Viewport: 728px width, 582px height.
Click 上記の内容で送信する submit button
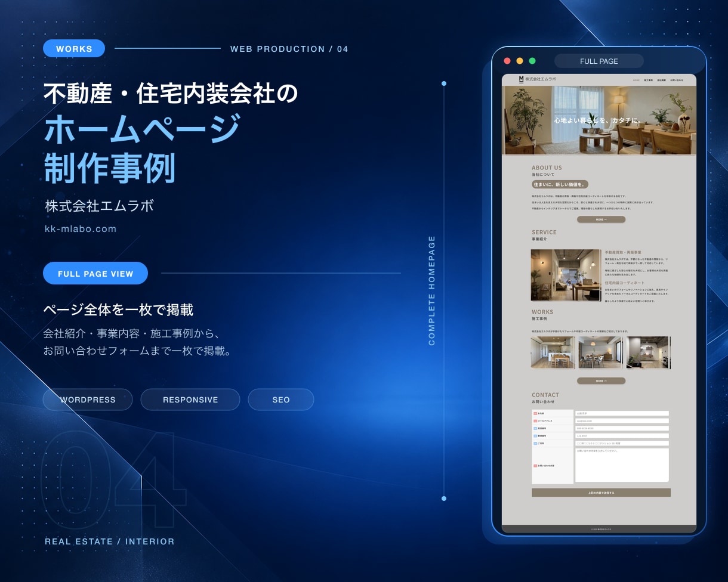tap(601, 493)
